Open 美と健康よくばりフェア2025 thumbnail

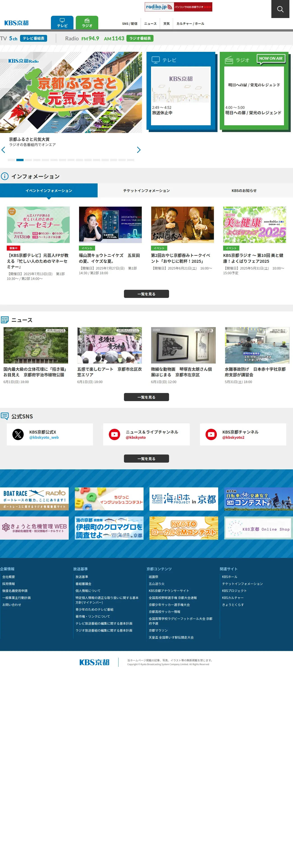click(x=254, y=225)
